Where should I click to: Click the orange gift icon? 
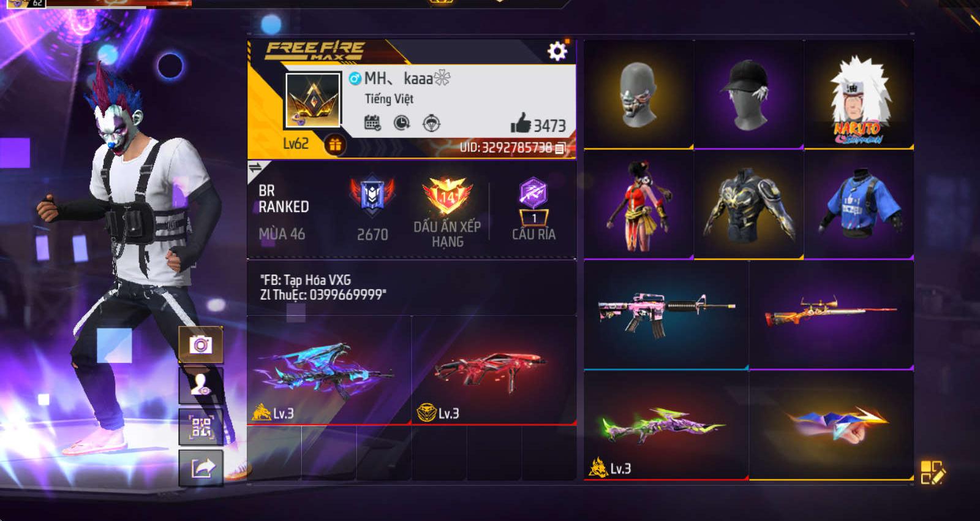[x=335, y=145]
